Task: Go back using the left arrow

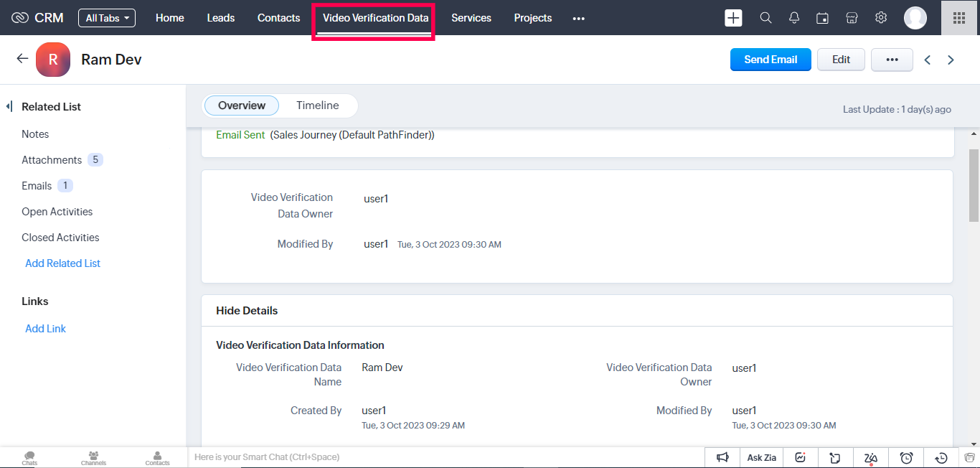Action: click(22, 59)
